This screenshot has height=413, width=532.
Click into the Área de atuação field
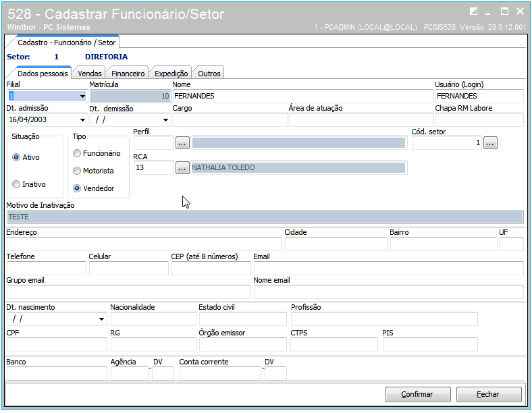361,120
